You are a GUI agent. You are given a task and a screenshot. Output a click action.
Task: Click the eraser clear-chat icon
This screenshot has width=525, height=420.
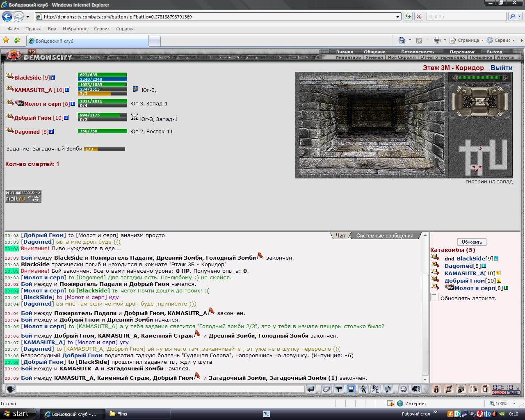click(x=326, y=389)
